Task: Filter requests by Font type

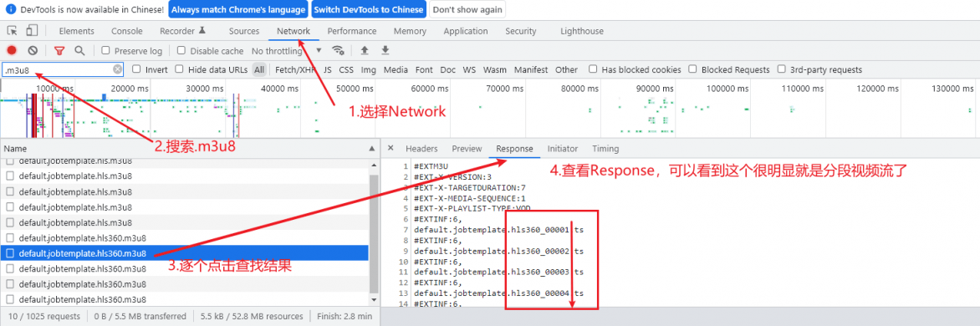Action: point(424,69)
